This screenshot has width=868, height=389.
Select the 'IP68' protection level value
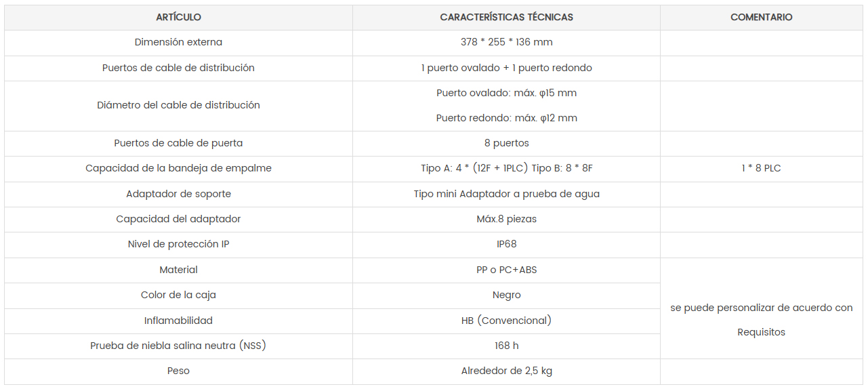506,244
